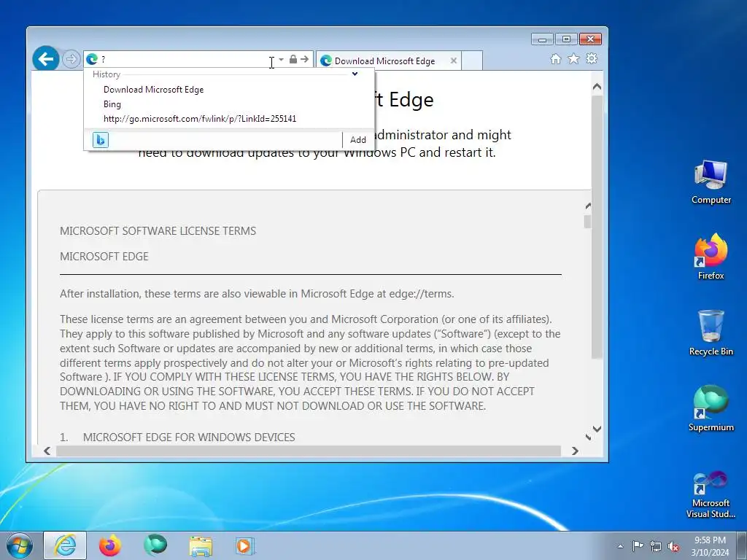Open Windows Explorer folder on taskbar
This screenshot has width=747, height=560.
(201, 545)
